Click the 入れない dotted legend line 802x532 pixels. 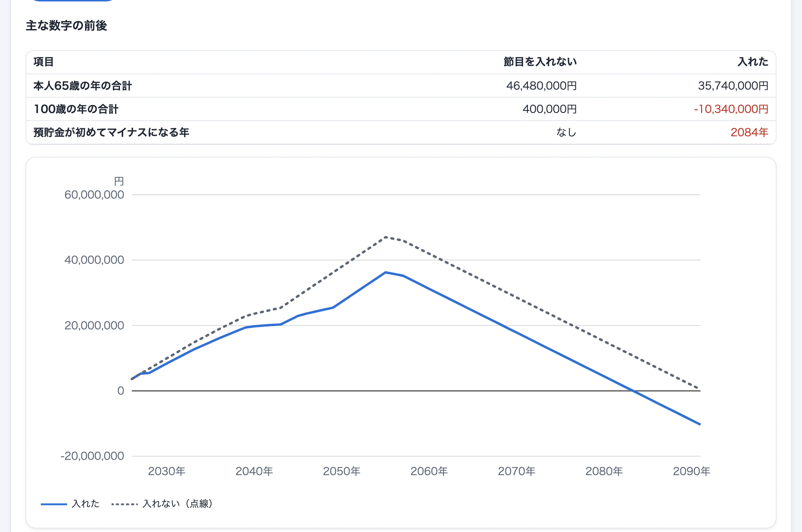click(x=125, y=504)
